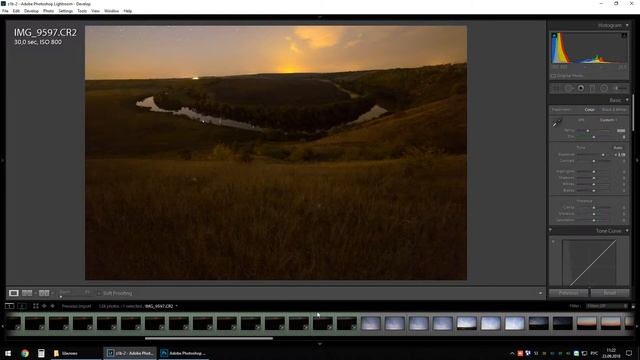Open Windows notification center
This screenshot has height=360, width=640.
[x=629, y=353]
